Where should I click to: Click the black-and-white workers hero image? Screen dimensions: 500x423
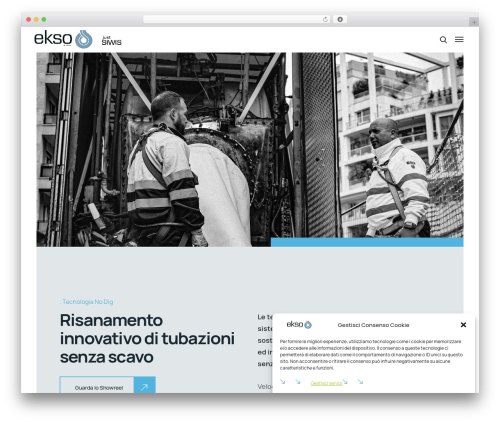[x=250, y=149]
